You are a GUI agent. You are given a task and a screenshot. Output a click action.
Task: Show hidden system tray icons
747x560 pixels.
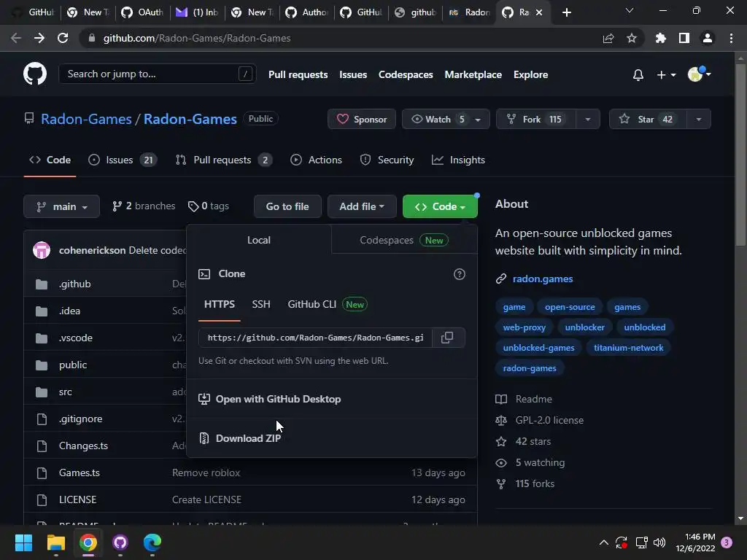pos(603,542)
